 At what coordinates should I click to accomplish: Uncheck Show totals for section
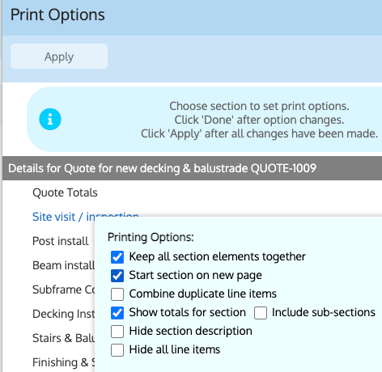[x=117, y=313]
